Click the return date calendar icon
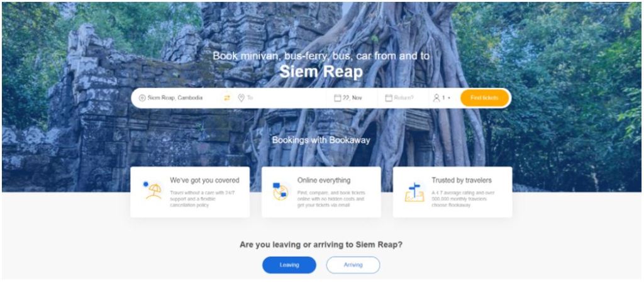The width and height of the screenshot is (644, 283). pyautogui.click(x=389, y=98)
